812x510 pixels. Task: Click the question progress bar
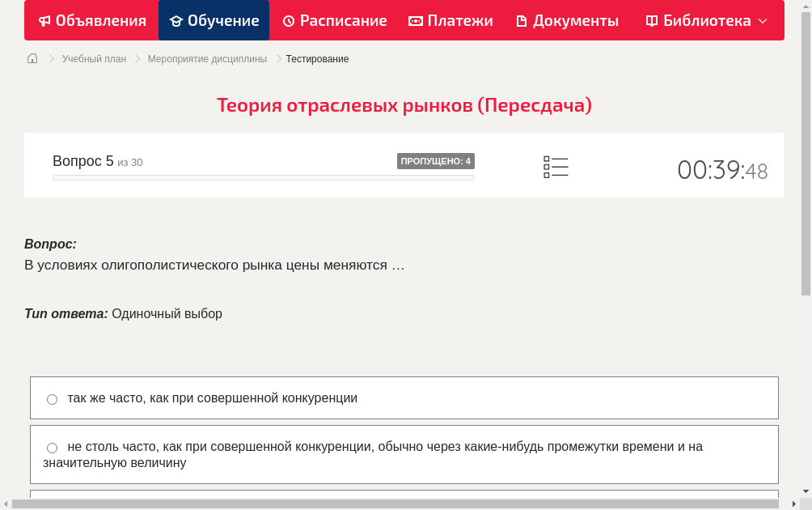tap(263, 177)
